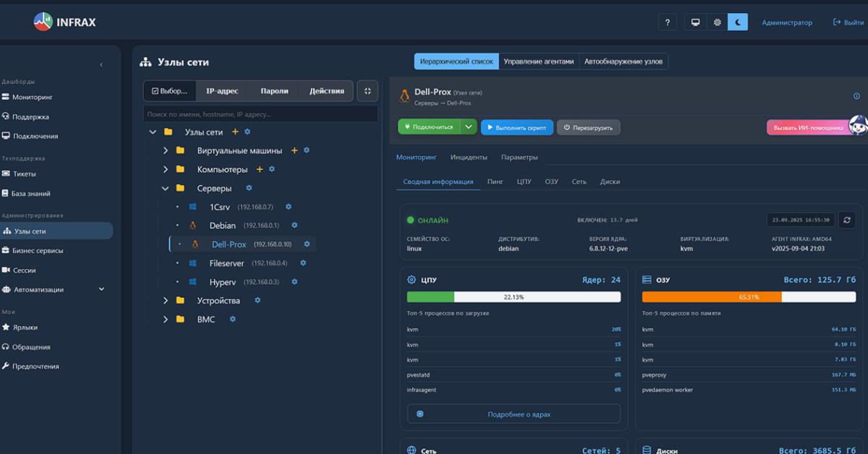Click the Выполнить скрипт button
Image resolution: width=868 pixels, height=454 pixels.
(x=517, y=127)
